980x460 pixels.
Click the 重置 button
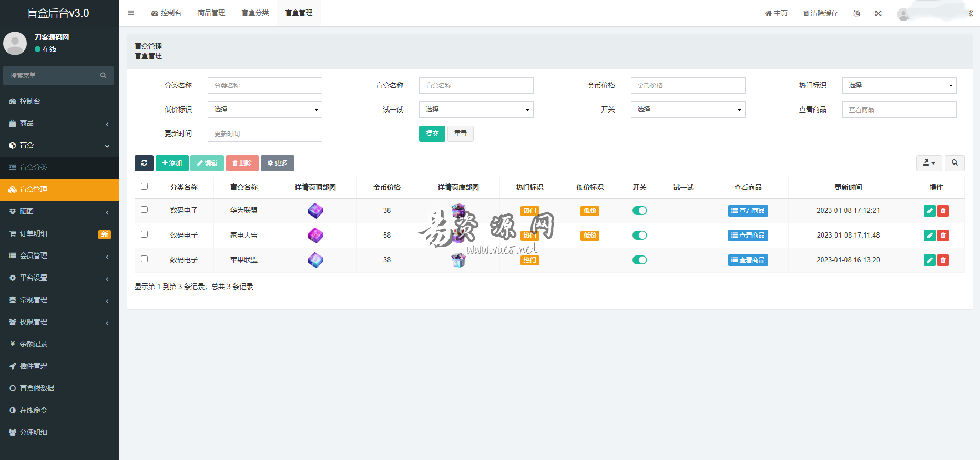461,134
